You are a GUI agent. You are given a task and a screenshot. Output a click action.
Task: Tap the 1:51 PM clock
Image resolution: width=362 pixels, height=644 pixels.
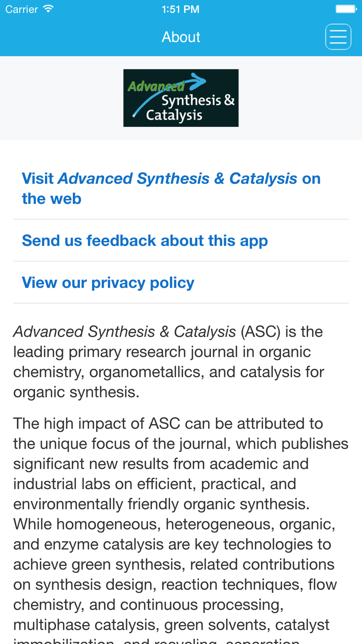click(181, 9)
